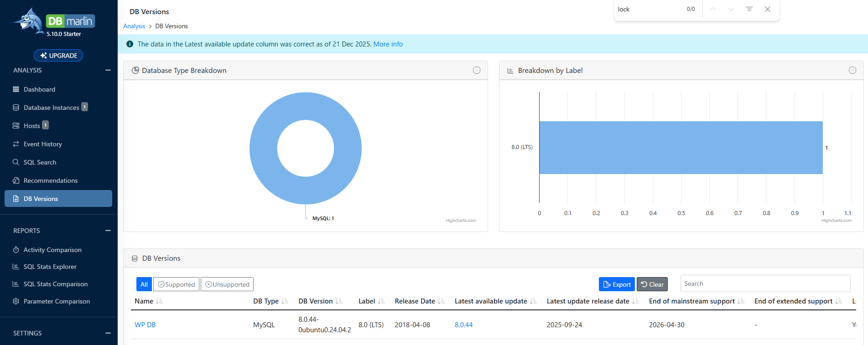Image resolution: width=868 pixels, height=345 pixels.
Task: Open the 8.0.44 update link
Action: (x=463, y=325)
